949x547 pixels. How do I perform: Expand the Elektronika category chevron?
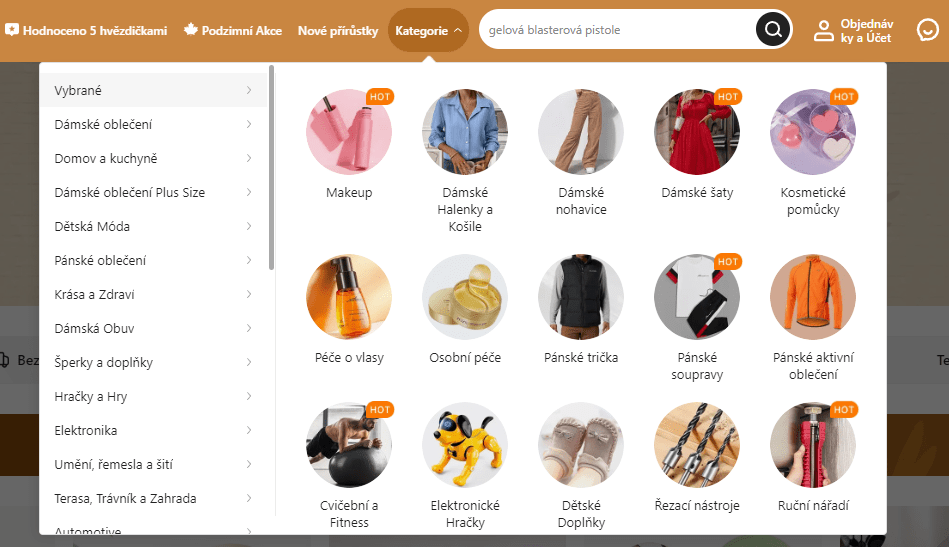pyautogui.click(x=249, y=430)
